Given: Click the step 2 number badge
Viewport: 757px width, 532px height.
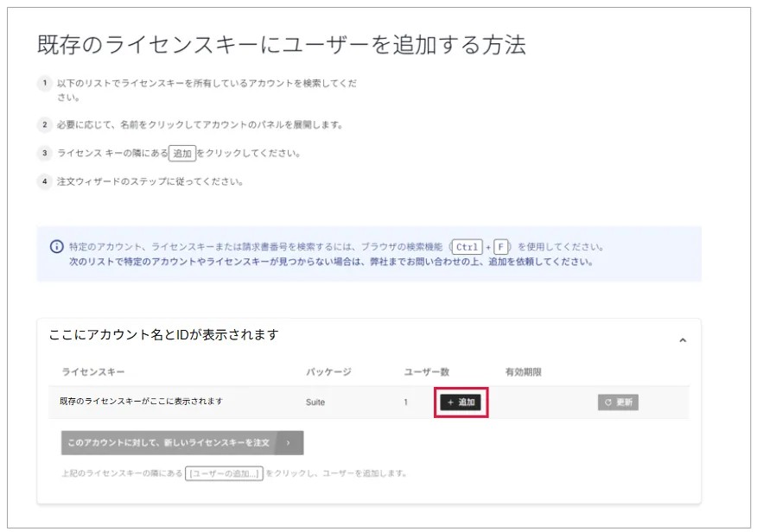Looking at the screenshot, I should coord(44,124).
